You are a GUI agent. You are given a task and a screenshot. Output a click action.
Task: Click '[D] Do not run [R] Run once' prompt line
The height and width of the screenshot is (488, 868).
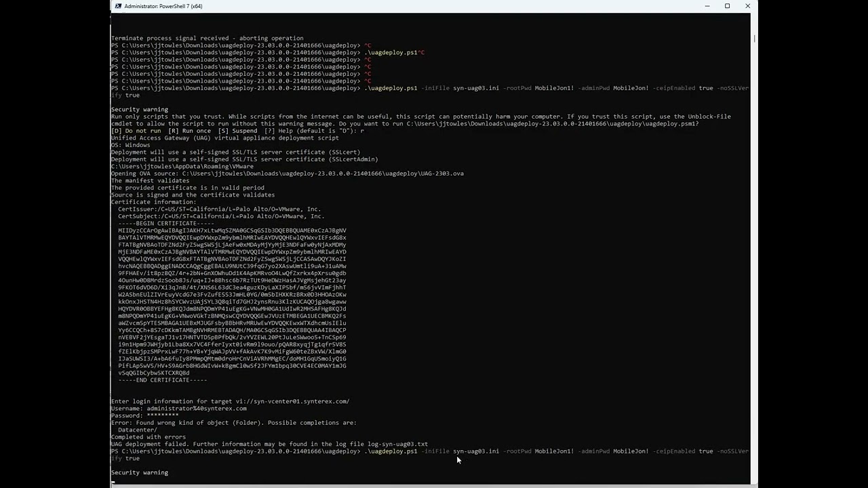tap(238, 131)
